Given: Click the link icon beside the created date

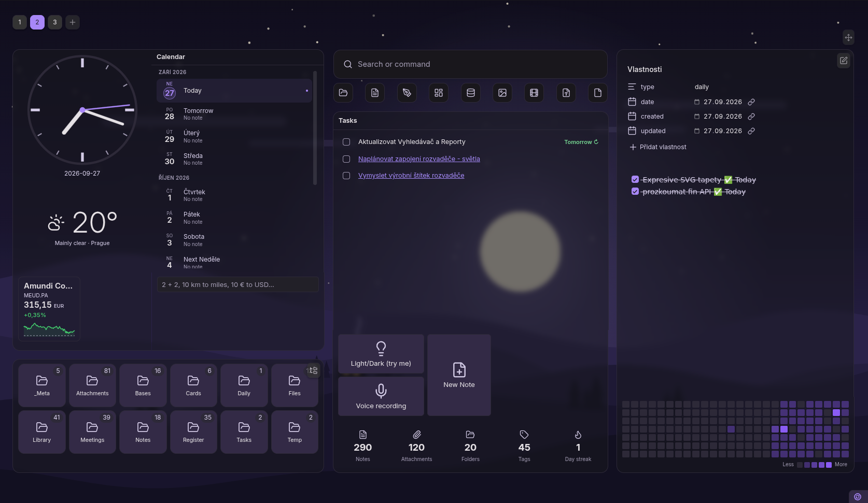Looking at the screenshot, I should [751, 117].
